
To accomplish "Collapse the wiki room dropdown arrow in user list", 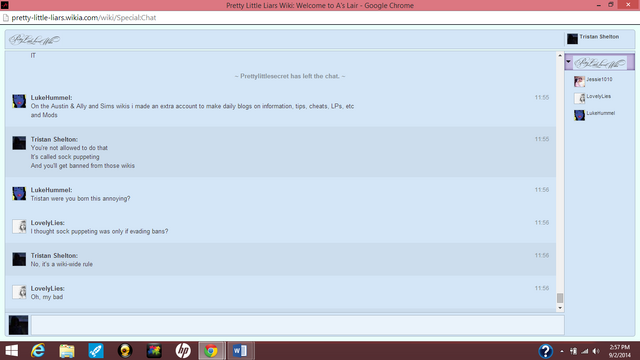I will 569,62.
